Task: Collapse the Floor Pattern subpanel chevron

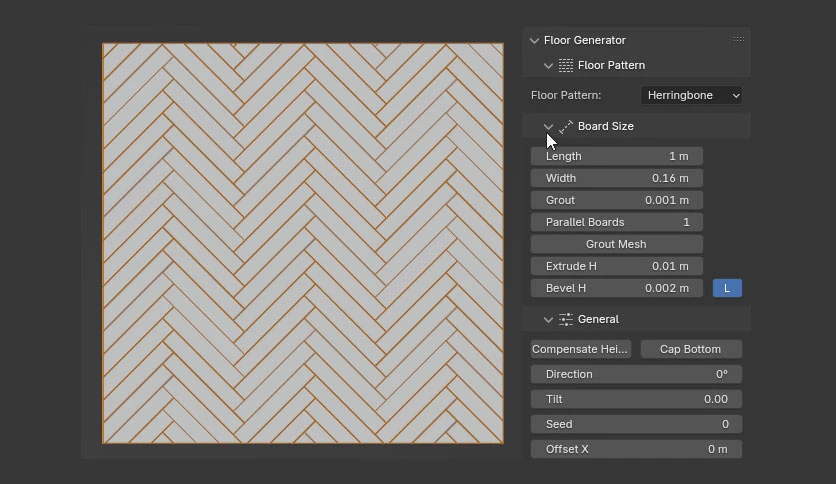Action: point(548,66)
